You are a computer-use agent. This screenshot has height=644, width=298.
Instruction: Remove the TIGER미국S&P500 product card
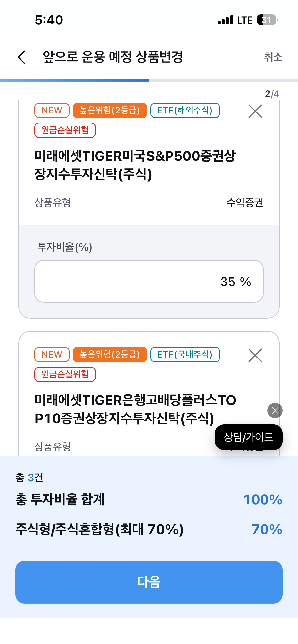(255, 111)
